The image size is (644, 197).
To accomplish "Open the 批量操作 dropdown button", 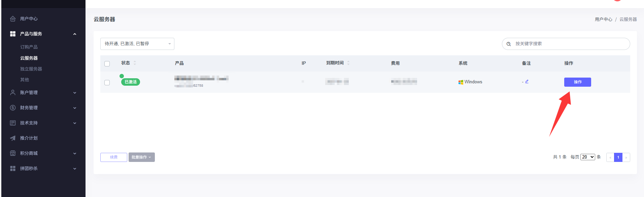I will pos(141,157).
